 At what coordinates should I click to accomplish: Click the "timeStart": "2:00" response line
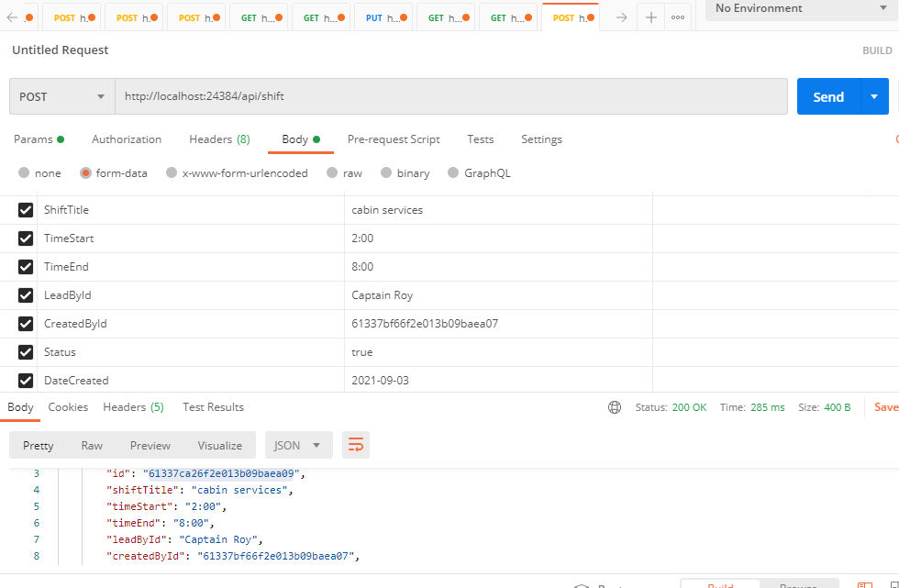[167, 506]
